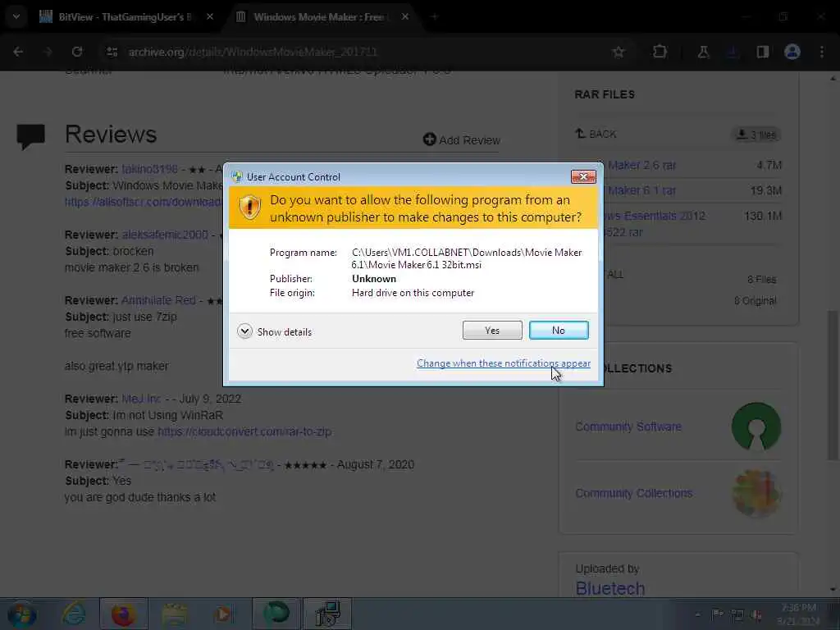Download Movie Maker 2.6 rar file

(x=641, y=165)
